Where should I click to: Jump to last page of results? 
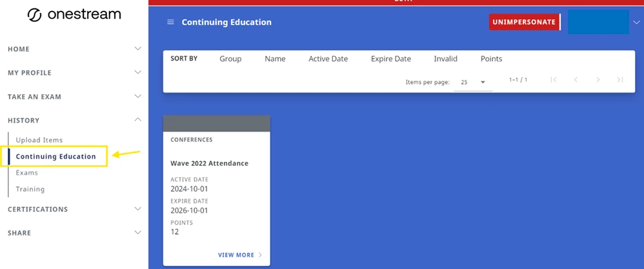[x=620, y=80]
